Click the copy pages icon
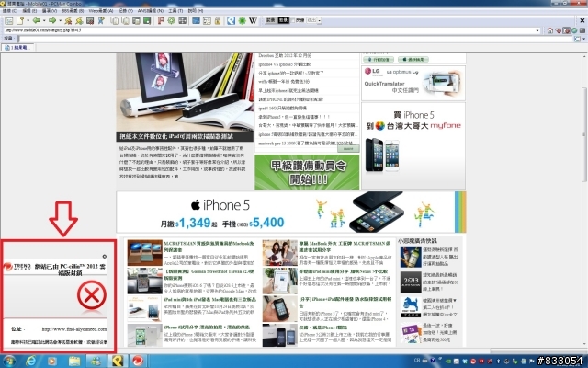 click(x=114, y=20)
